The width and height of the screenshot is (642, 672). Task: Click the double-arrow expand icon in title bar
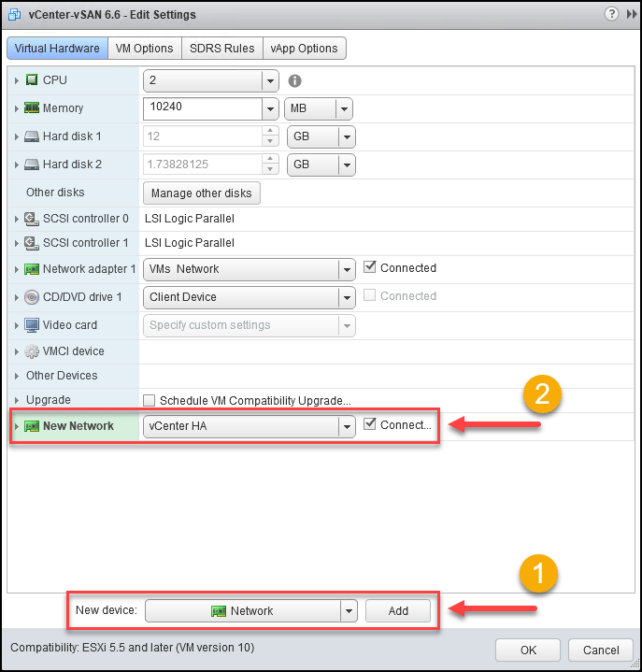click(x=632, y=14)
